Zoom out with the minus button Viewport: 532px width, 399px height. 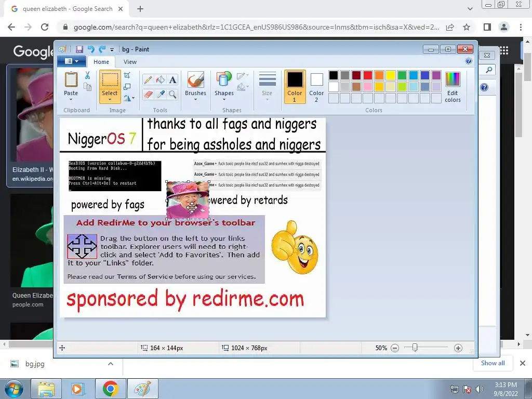(x=395, y=348)
